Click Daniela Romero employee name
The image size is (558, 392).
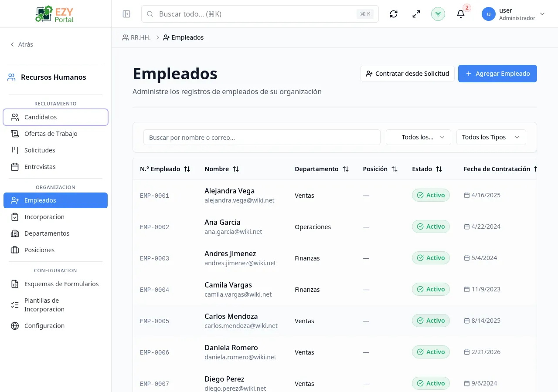click(231, 348)
